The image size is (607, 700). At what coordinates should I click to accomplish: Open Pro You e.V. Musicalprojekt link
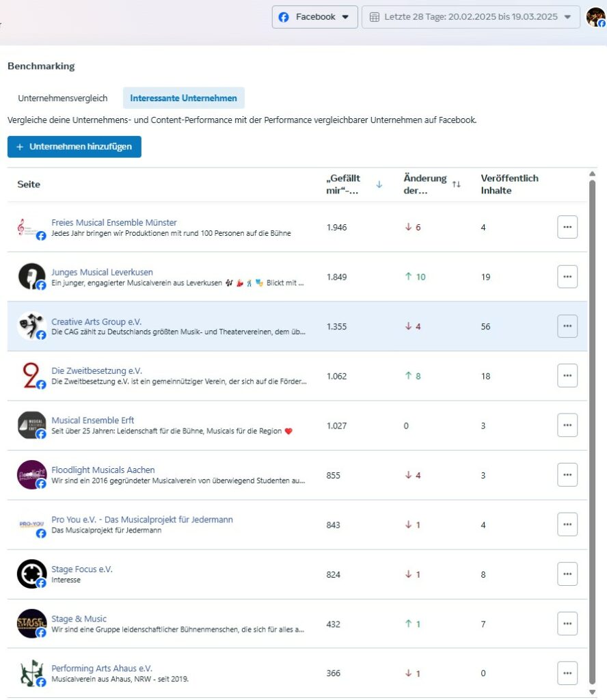pyautogui.click(x=142, y=520)
